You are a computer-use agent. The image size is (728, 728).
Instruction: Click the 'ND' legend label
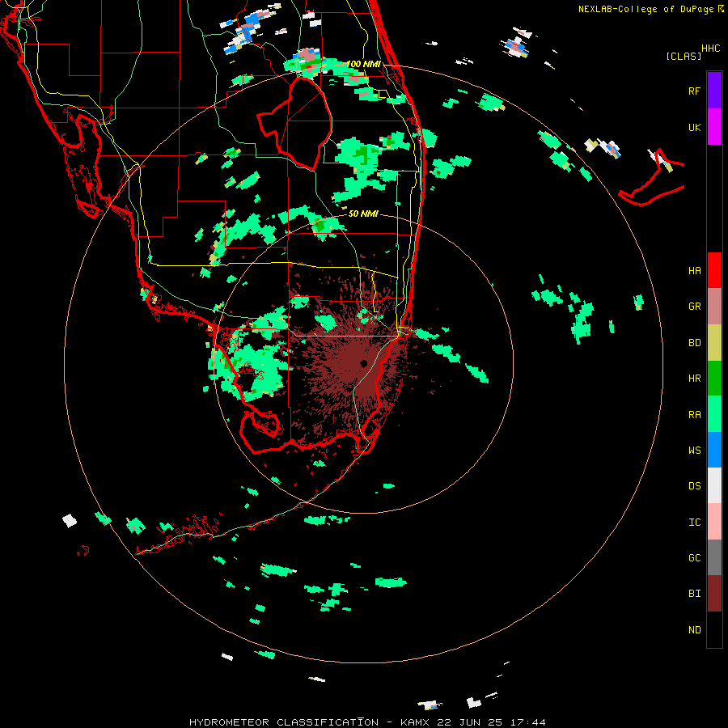pyautogui.click(x=694, y=629)
